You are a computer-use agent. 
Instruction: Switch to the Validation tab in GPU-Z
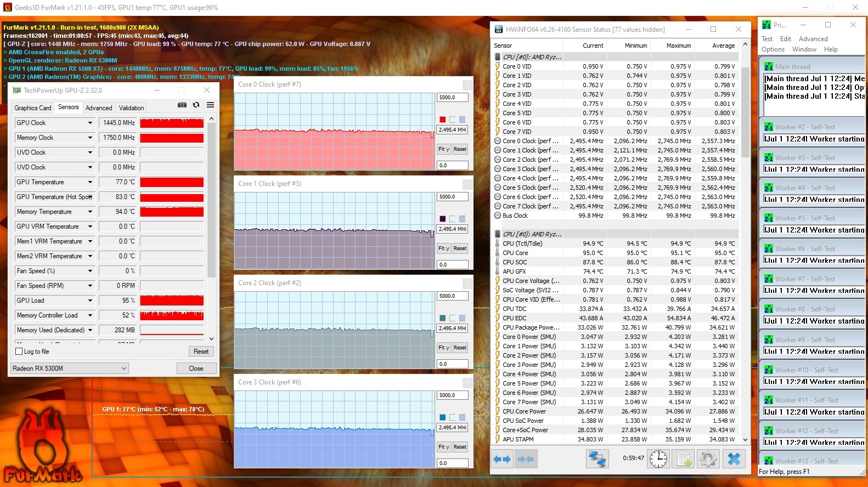click(x=132, y=108)
